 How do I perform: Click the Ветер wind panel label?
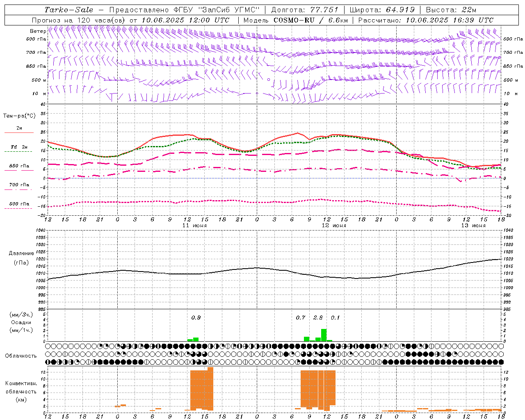38,31
